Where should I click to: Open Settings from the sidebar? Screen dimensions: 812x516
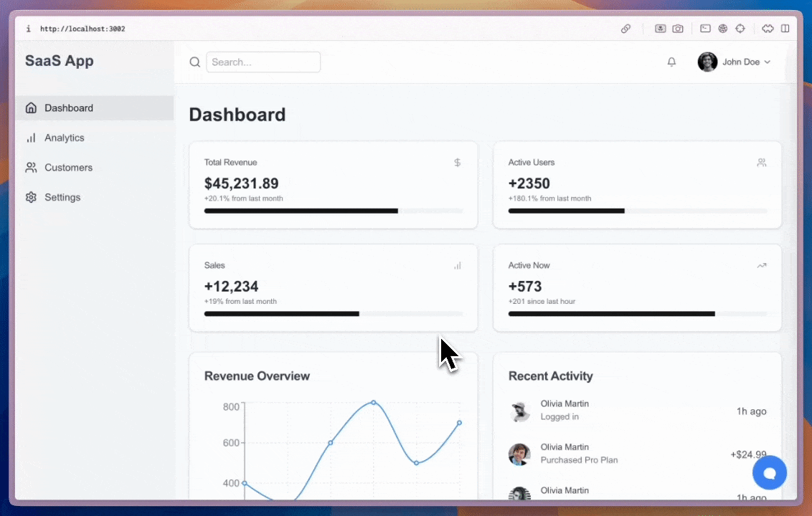[62, 197]
